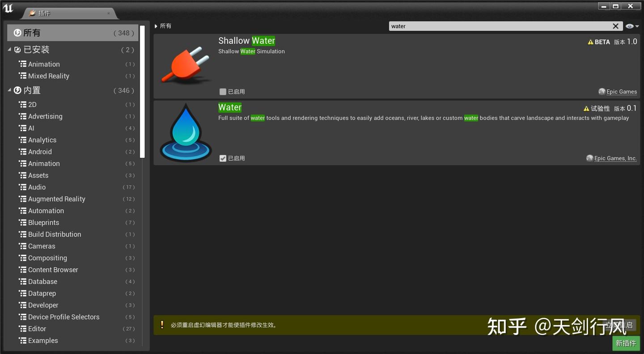Viewport: 644px width, 354px height.
Task: Click the 所有 category icon in the sidebar
Action: (x=17, y=32)
